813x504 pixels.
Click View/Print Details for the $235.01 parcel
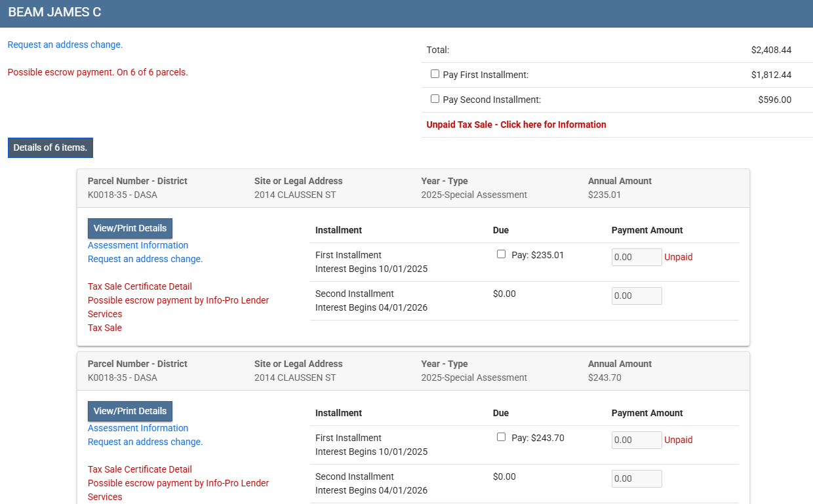pos(130,228)
